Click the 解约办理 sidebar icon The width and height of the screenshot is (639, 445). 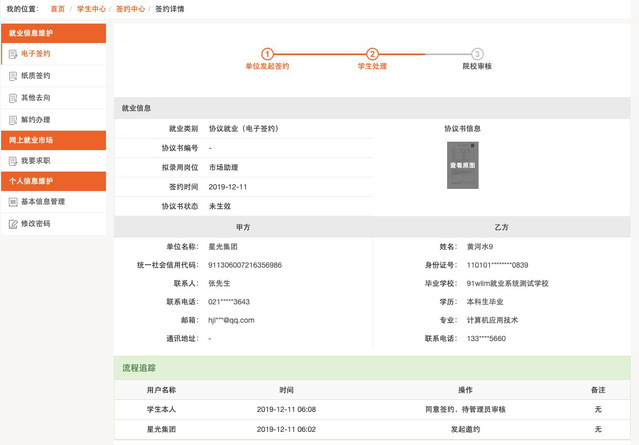click(12, 119)
